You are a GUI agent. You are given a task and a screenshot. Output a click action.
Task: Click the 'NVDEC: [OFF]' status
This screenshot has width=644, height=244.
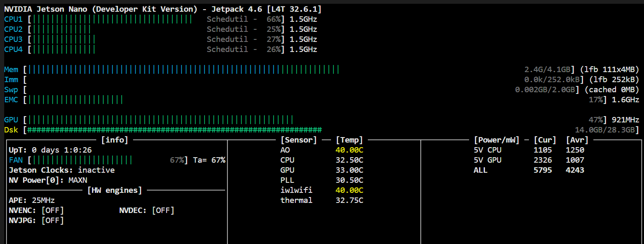pyautogui.click(x=147, y=210)
